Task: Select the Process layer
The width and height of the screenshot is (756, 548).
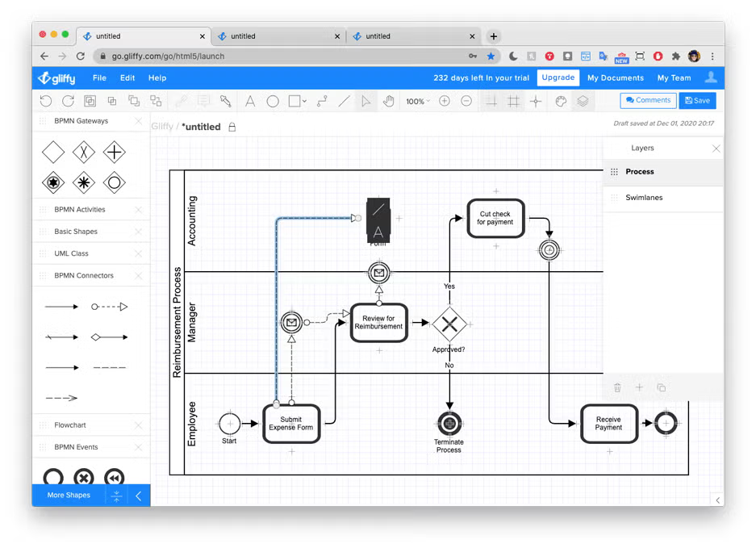Action: click(663, 172)
